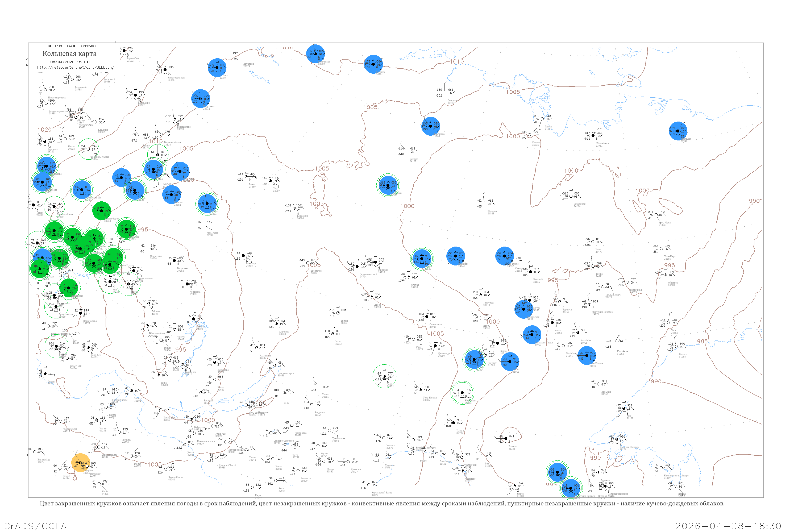Image resolution: width=798 pixels, height=532 pixels.
Task: Click the blue Туруханск 23472 station circle
Action: [201, 99]
